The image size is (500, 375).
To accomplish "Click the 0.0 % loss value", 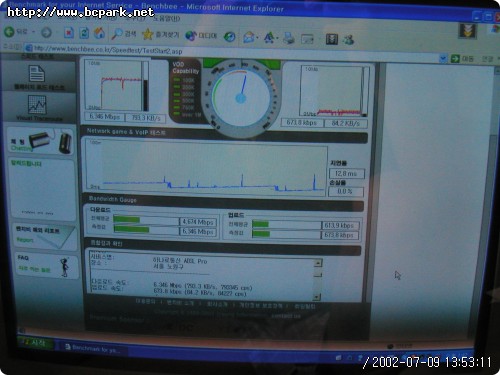I will point(345,191).
